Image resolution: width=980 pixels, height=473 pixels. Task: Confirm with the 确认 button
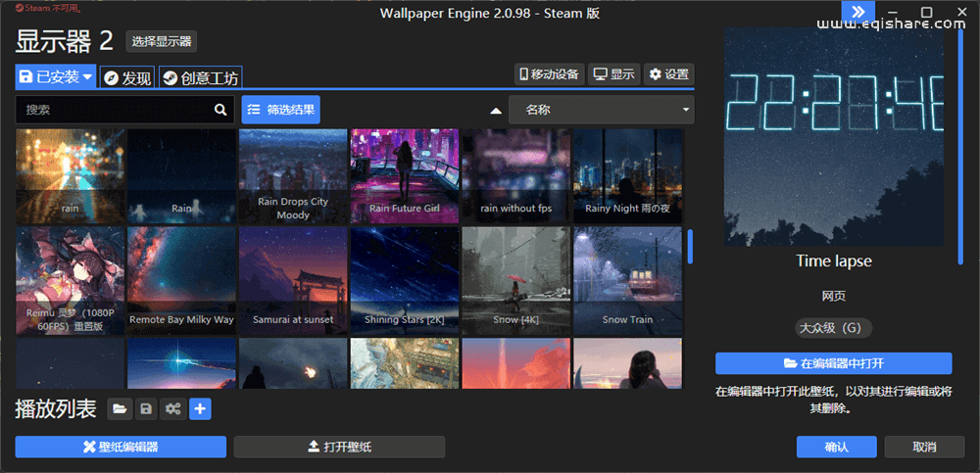point(836,447)
